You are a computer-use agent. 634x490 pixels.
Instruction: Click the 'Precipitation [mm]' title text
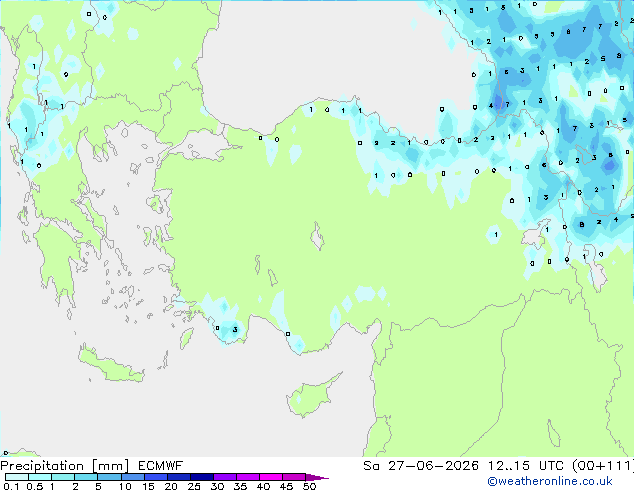click(x=65, y=466)
